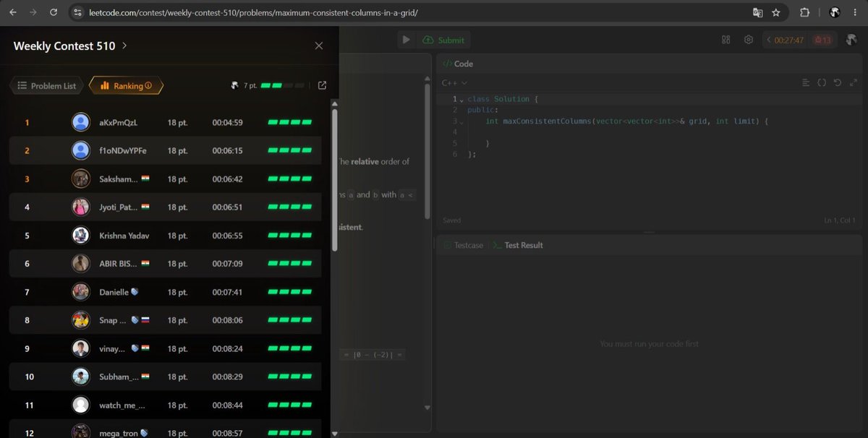Reload the LeetCode contest page
This screenshot has width=868, height=438.
54,12
